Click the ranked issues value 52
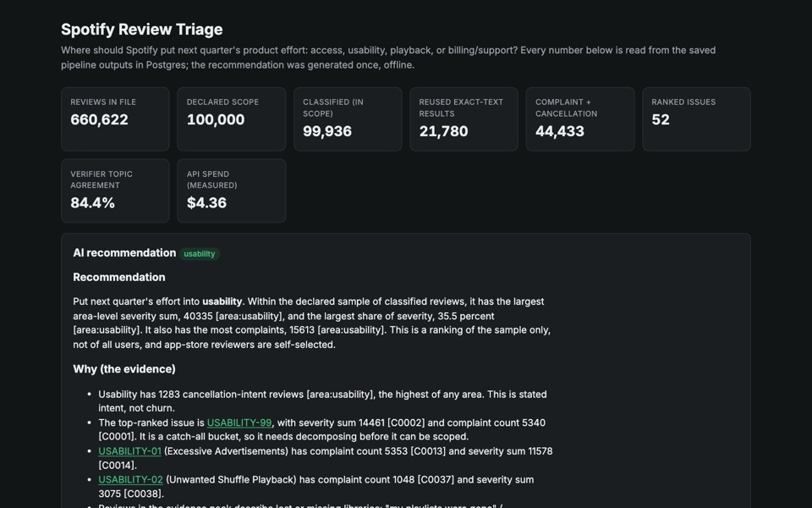 point(661,119)
